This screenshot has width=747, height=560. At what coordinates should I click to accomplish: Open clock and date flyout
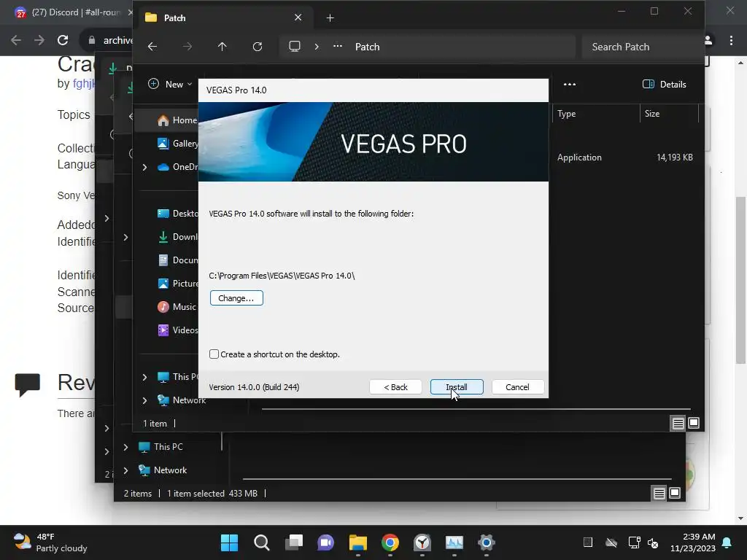[x=693, y=542]
